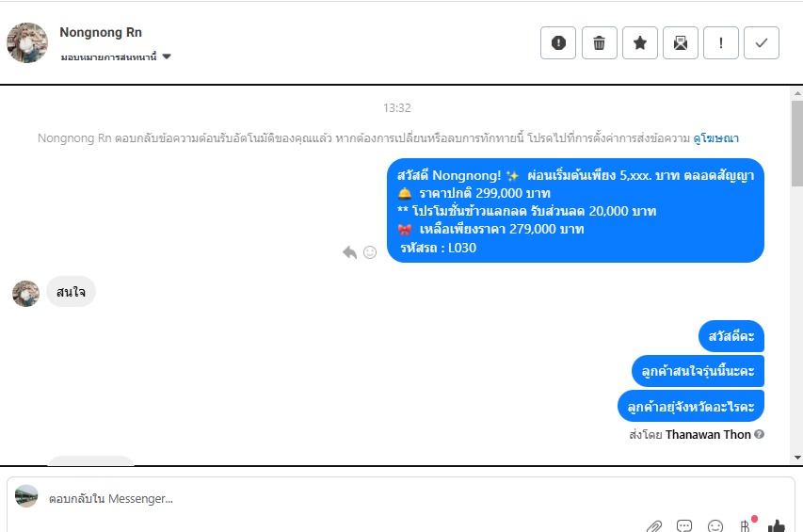The height and width of the screenshot is (532, 803).
Task: Reply to promo message with arrow icon
Action: 350,252
